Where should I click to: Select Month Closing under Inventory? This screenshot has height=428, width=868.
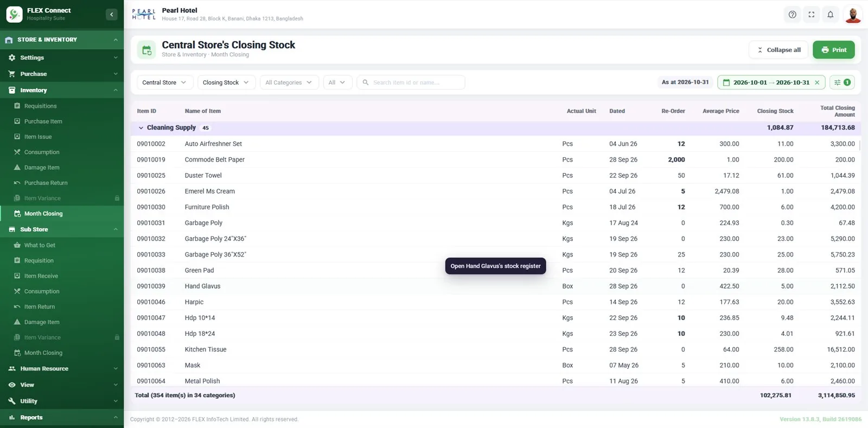pyautogui.click(x=62, y=214)
